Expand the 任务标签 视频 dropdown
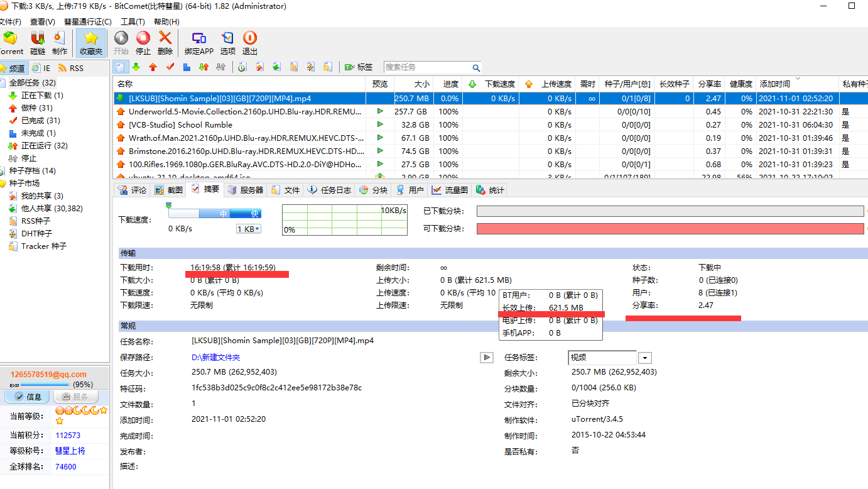This screenshot has height=489, width=868. pyautogui.click(x=644, y=358)
